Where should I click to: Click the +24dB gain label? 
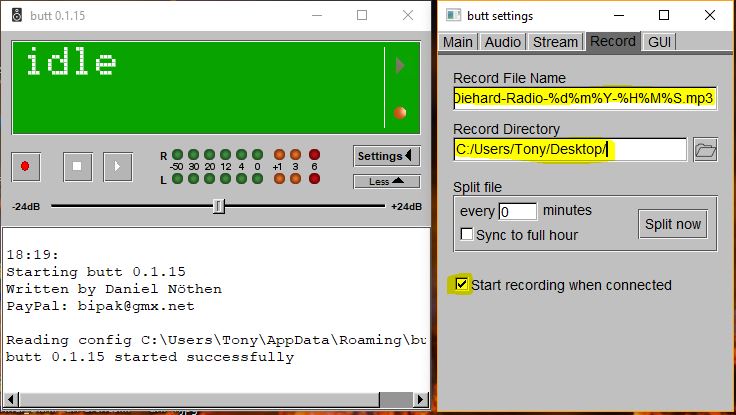pos(406,207)
